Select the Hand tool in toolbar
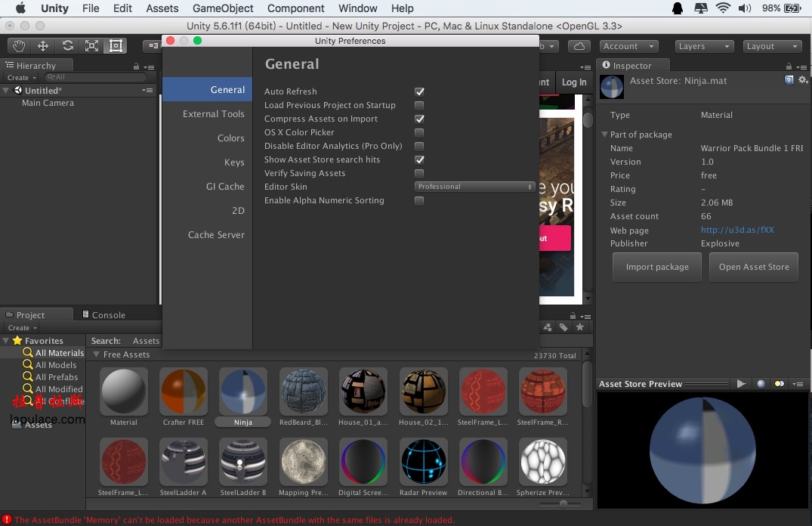This screenshot has height=526, width=812. [x=19, y=46]
